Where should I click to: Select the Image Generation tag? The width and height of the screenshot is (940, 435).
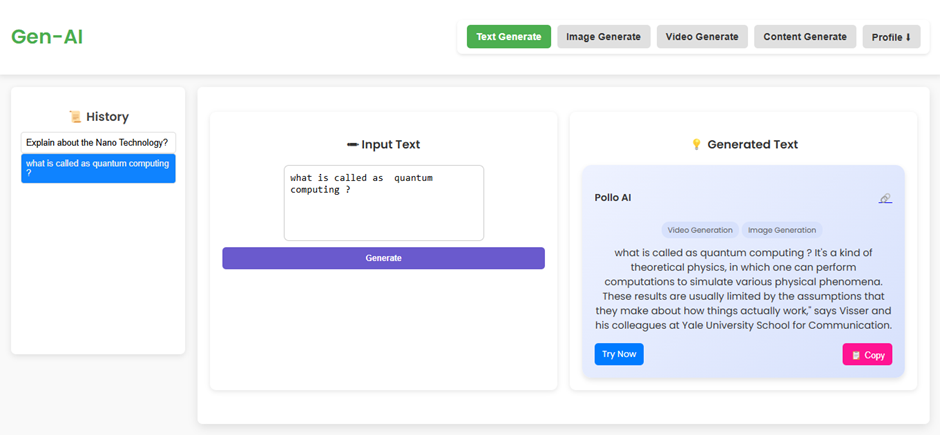coord(782,230)
